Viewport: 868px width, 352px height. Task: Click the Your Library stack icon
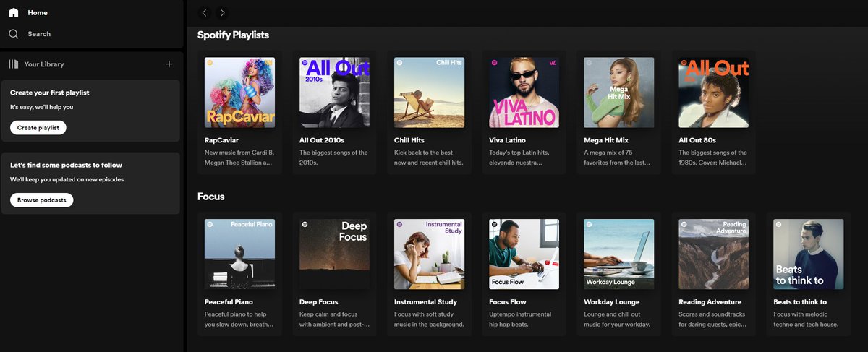pyautogui.click(x=14, y=64)
